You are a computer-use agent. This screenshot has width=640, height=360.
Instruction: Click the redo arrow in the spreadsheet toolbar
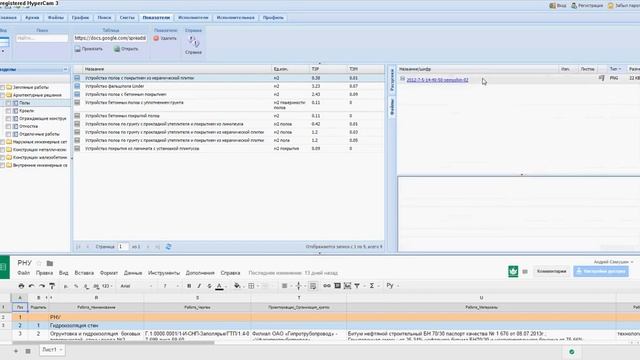pyautogui.click(x=42, y=286)
